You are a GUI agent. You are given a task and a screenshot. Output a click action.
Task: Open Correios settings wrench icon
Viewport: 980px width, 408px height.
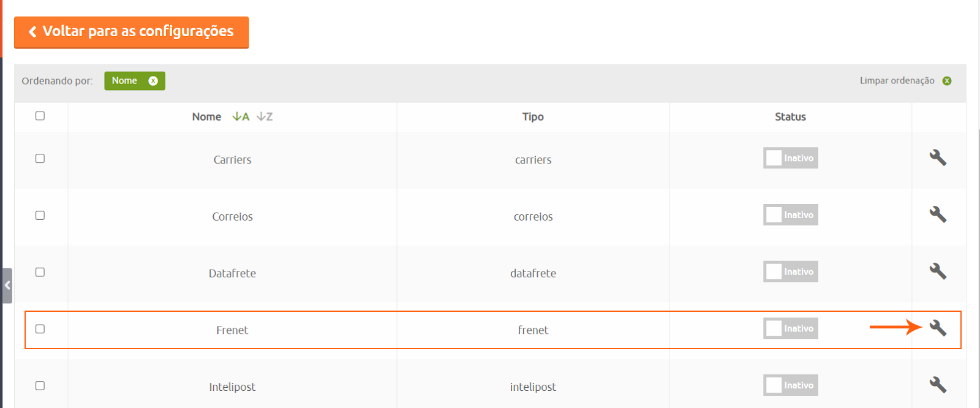coord(938,215)
